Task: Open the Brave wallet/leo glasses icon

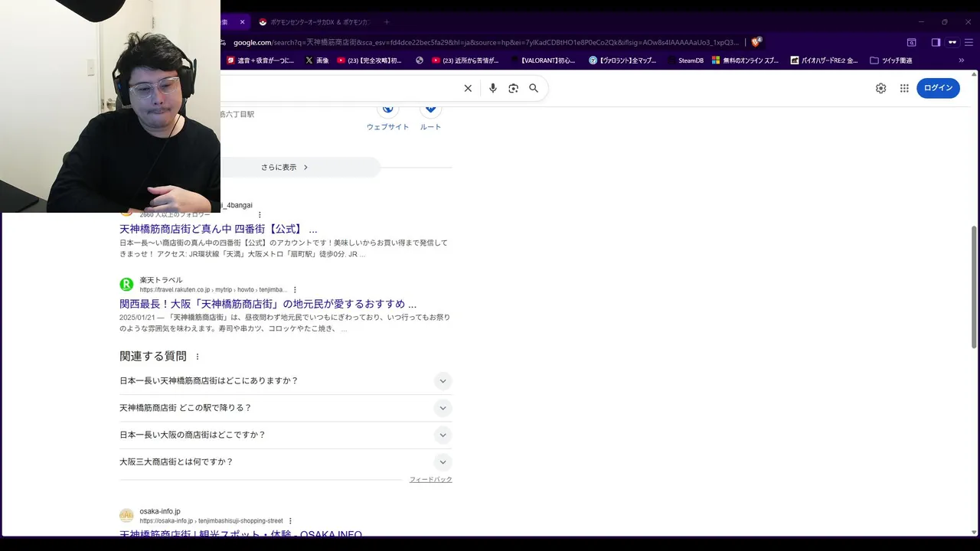Action: pyautogui.click(x=952, y=42)
